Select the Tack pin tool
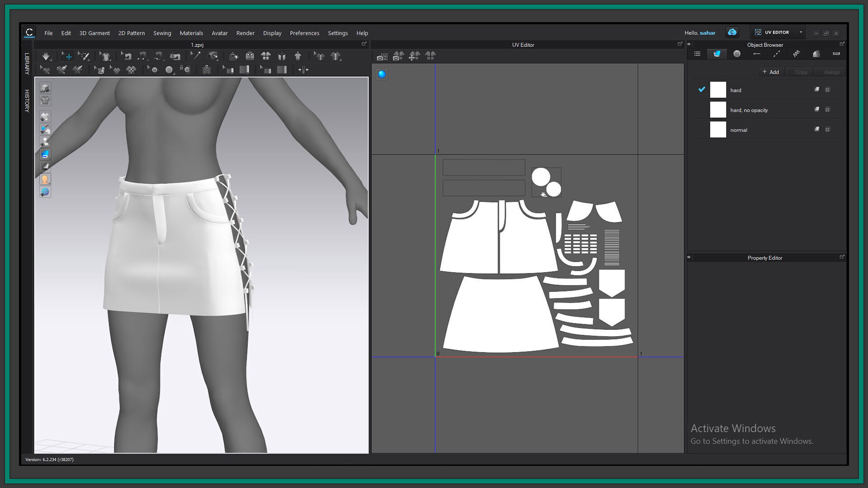This screenshot has height=488, width=868. (195, 56)
